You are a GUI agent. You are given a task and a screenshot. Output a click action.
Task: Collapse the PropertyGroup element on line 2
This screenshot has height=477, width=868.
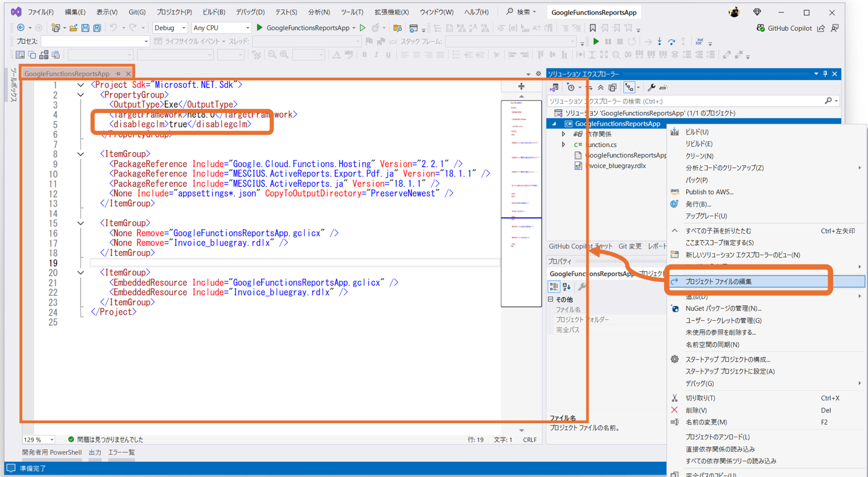[80, 95]
